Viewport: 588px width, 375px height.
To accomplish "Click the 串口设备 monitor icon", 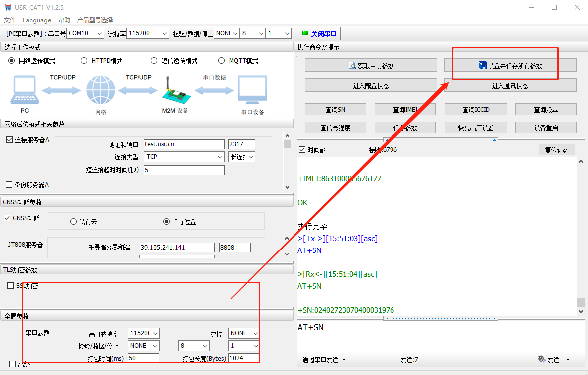I will tap(252, 90).
